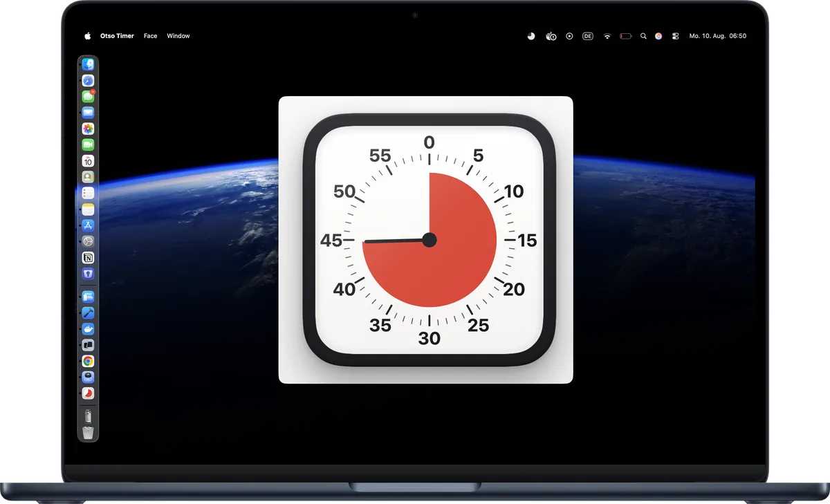Open the Apple menu
Screen dimensions: 830x504
pos(88,36)
